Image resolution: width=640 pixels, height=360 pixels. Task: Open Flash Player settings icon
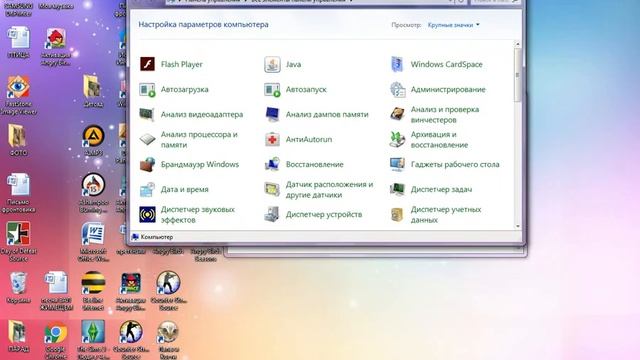(147, 64)
